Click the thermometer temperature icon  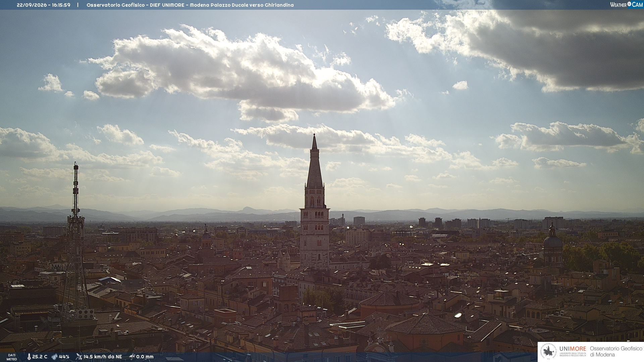[29, 357]
